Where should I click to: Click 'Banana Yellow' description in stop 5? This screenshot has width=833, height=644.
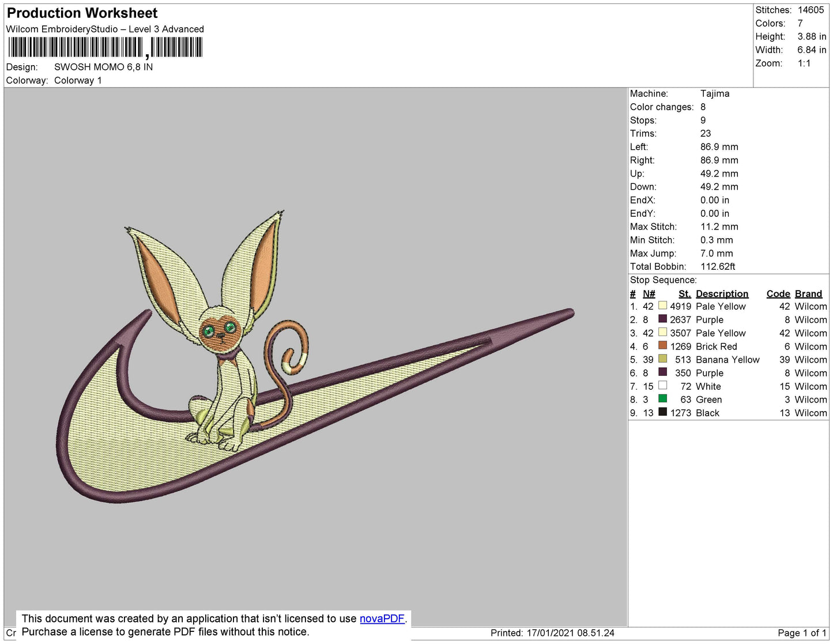(x=728, y=360)
